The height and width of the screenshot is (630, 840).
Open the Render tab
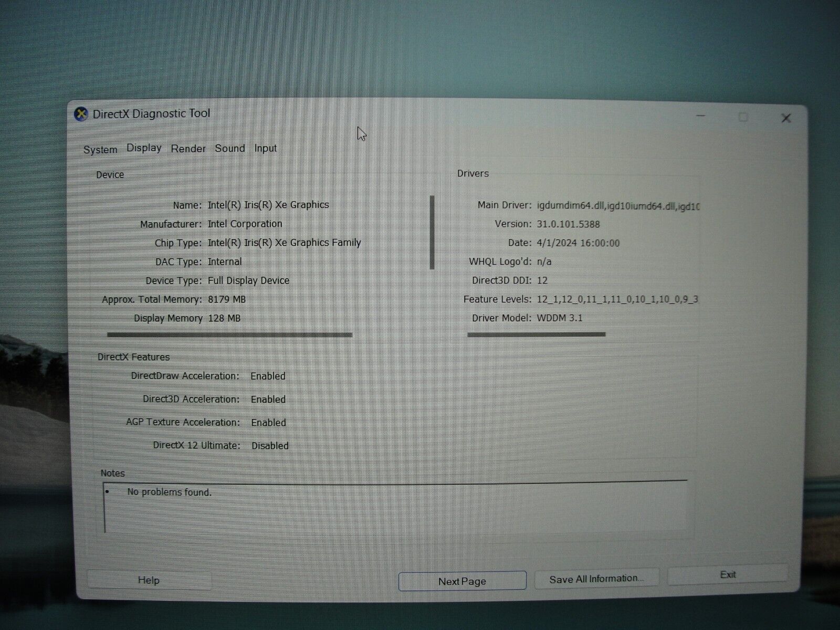tap(188, 149)
